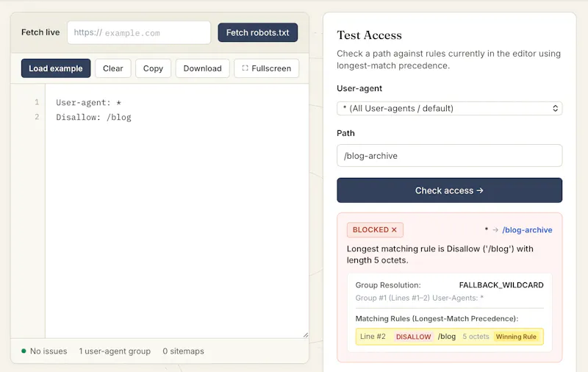This screenshot has width=588, height=372.
Task: Click the Test Access heading
Action: (370, 35)
